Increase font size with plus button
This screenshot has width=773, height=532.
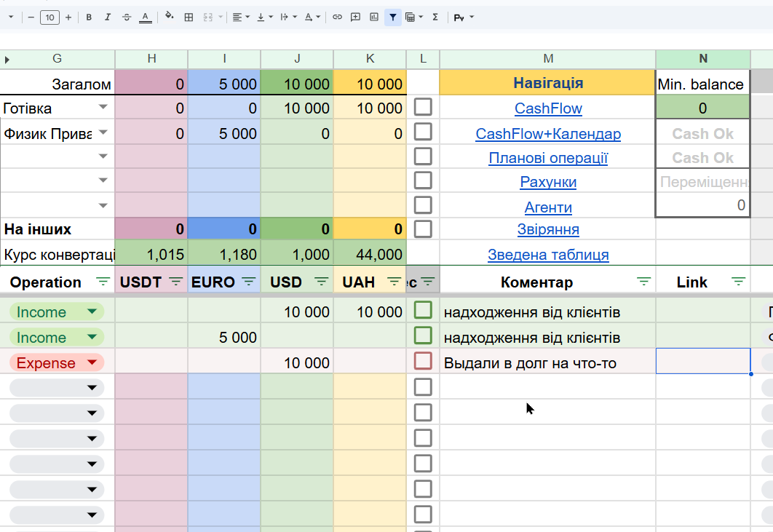point(68,17)
